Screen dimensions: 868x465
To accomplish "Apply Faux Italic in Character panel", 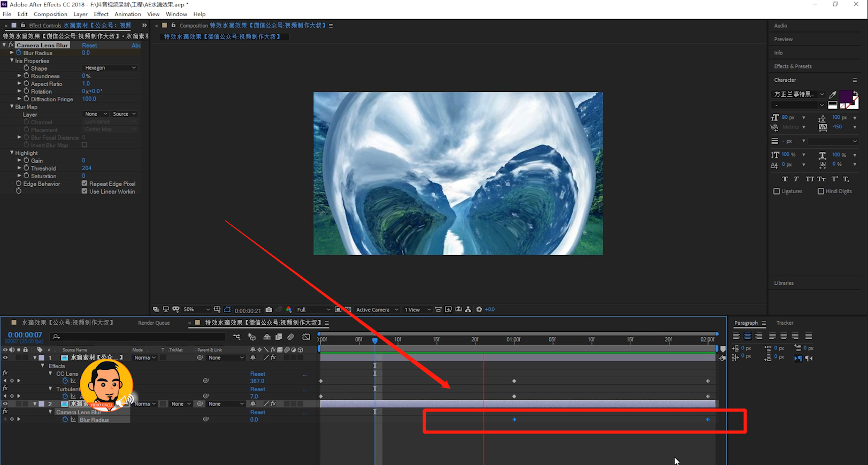I will click(x=796, y=179).
